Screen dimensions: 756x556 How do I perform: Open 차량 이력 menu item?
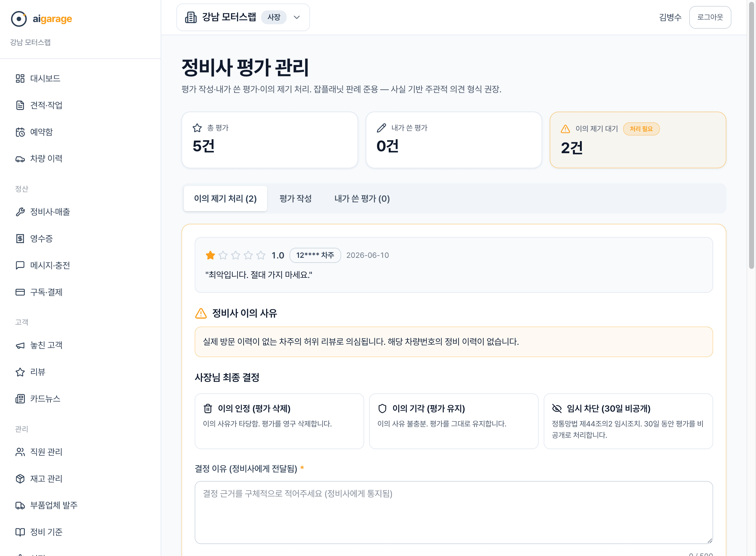80,159
